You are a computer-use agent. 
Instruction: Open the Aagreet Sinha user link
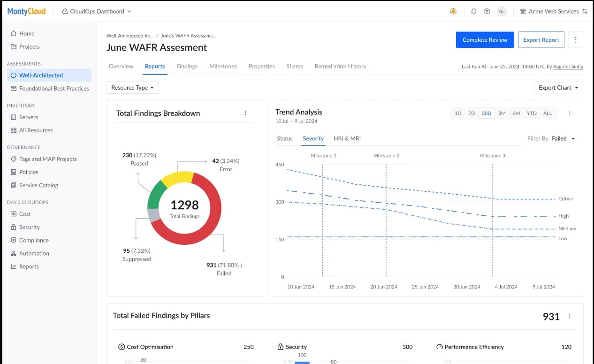coord(568,67)
